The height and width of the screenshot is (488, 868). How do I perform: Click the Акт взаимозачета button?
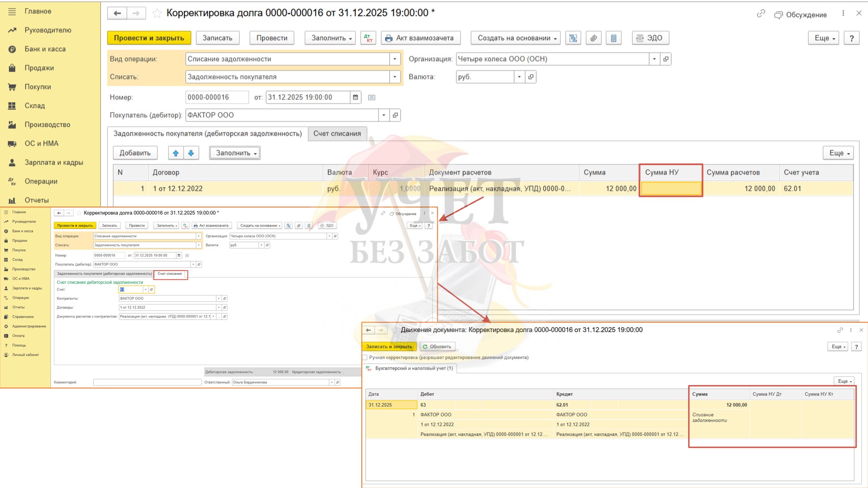[x=420, y=38]
